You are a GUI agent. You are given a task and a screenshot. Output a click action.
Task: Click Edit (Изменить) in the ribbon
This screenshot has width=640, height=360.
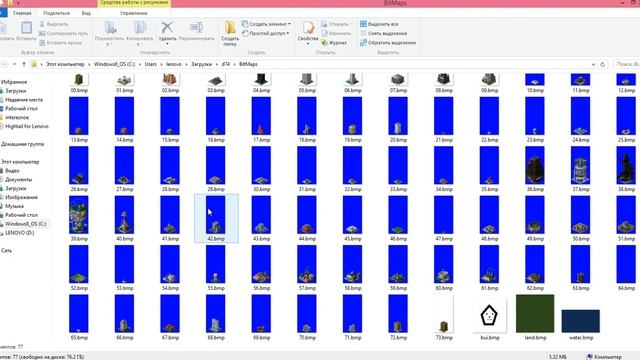(336, 33)
